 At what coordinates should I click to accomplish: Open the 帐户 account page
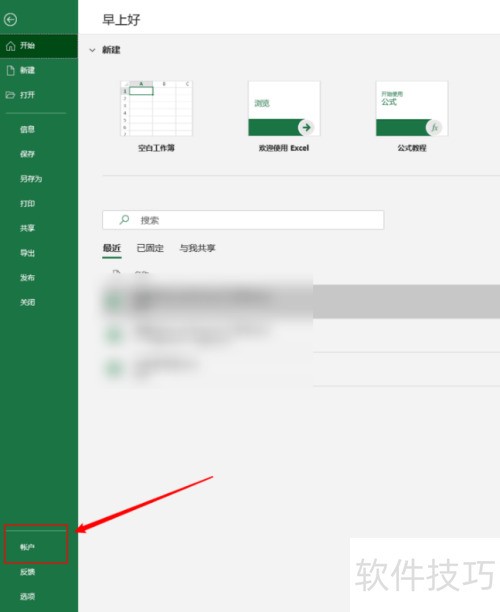(27, 547)
